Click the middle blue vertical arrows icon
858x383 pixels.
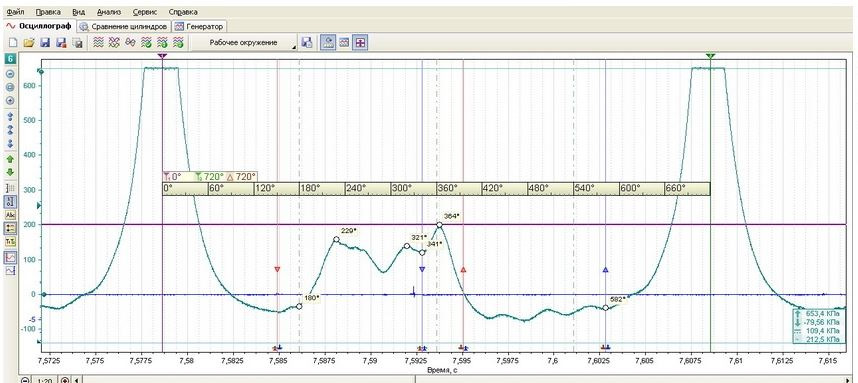[10, 130]
